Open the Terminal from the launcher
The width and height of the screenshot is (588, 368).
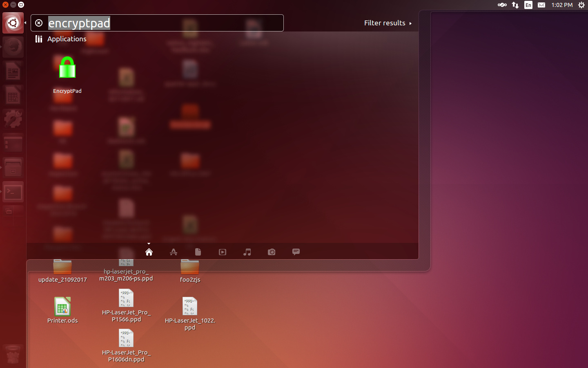tap(13, 192)
